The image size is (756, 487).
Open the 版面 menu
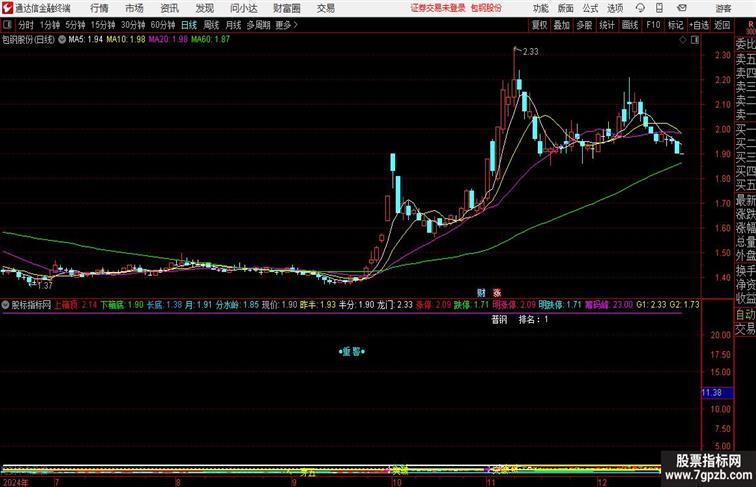point(566,8)
